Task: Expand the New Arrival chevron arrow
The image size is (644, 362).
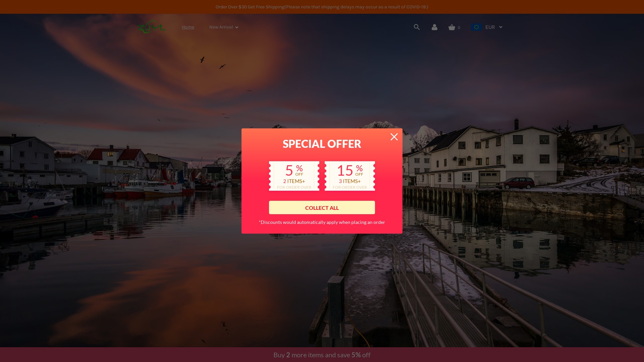Action: (237, 27)
